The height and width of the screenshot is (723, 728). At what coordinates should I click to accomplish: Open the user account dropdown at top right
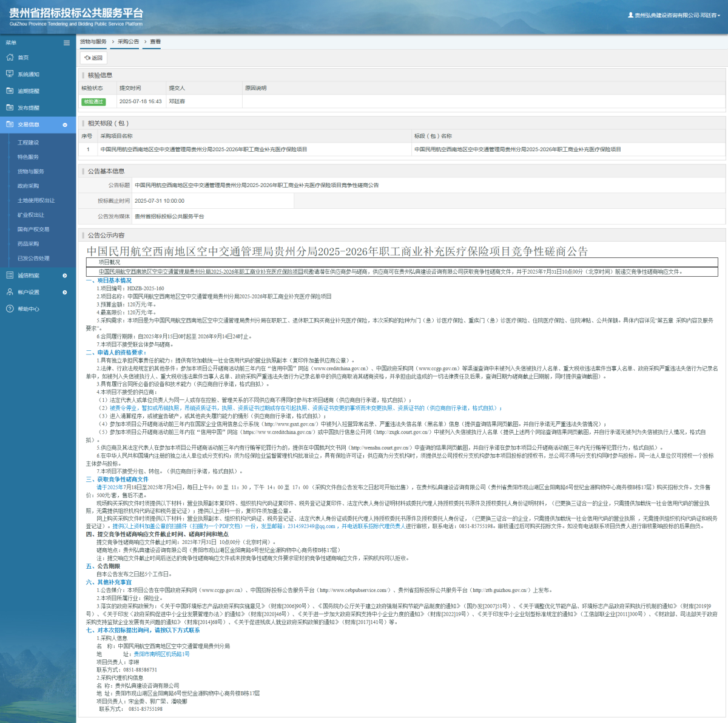[674, 15]
